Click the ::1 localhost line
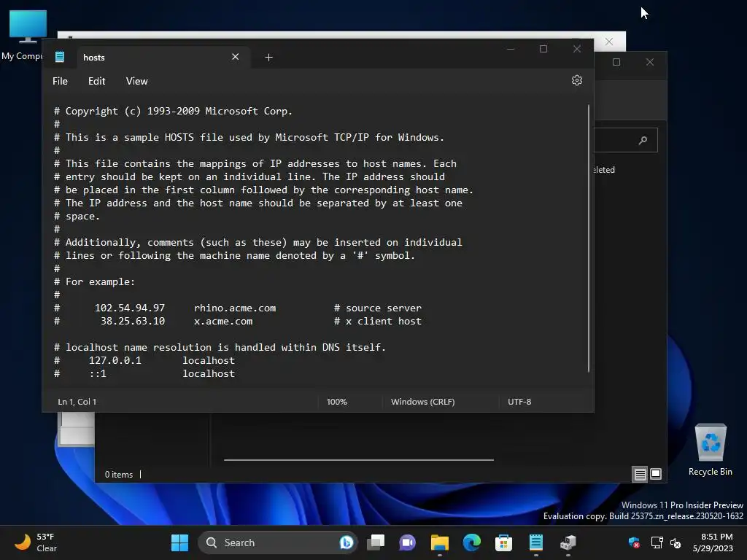 coord(144,374)
